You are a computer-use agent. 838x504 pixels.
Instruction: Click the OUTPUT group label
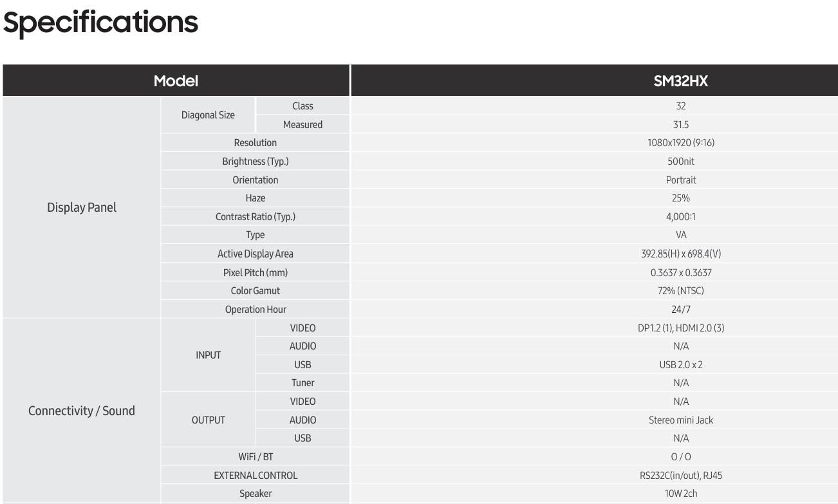point(208,420)
